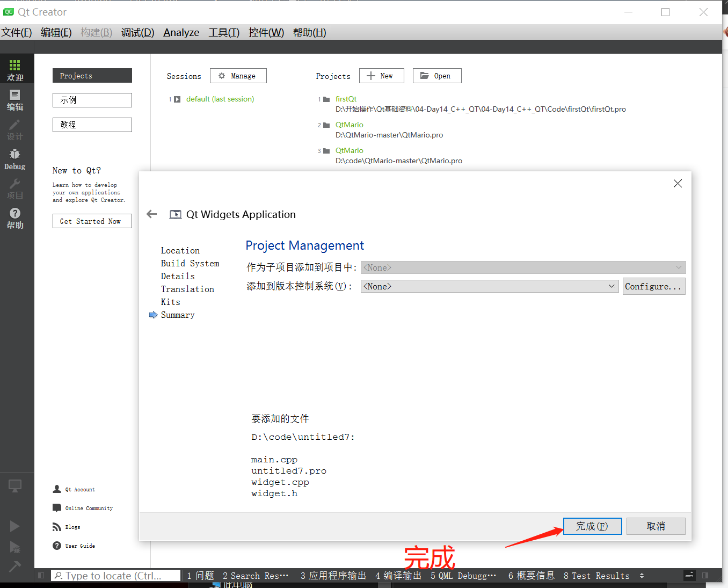Open 工具(T) menu
Screen dimensions: 728x588
coord(224,32)
